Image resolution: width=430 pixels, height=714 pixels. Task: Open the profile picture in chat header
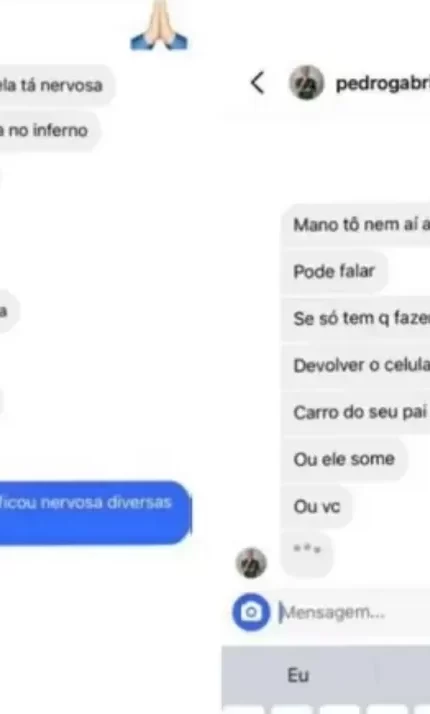(307, 83)
